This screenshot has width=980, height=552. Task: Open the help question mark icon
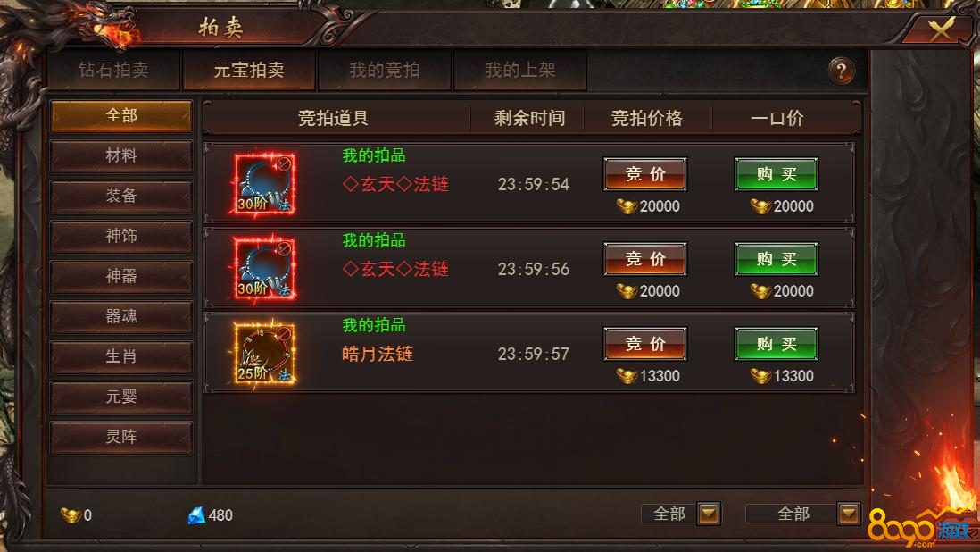[842, 71]
